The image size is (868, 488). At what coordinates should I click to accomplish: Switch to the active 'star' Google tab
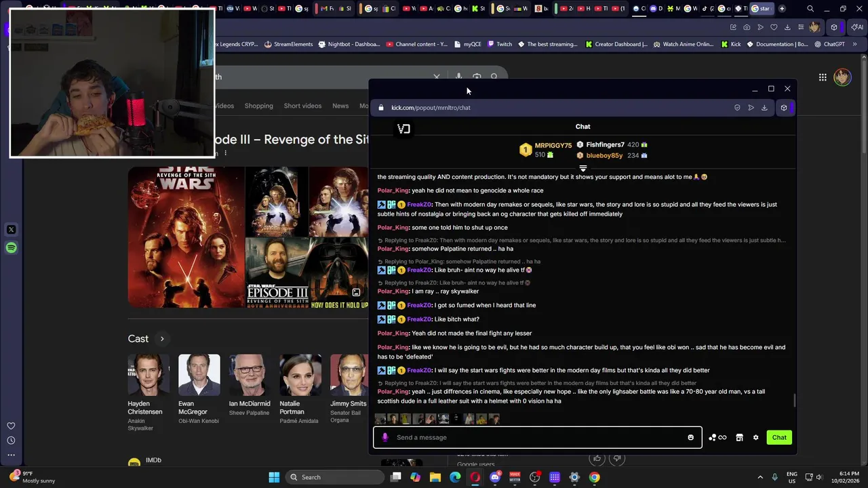tap(761, 9)
